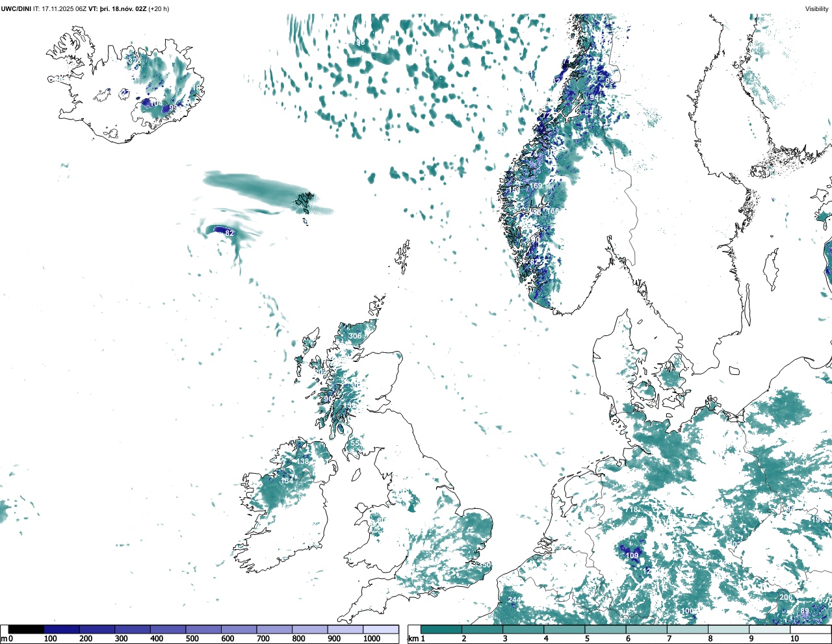Viewport: 832px width, 644px height.
Task: Select the black 0–100 m legend swatch
Action: (26, 630)
